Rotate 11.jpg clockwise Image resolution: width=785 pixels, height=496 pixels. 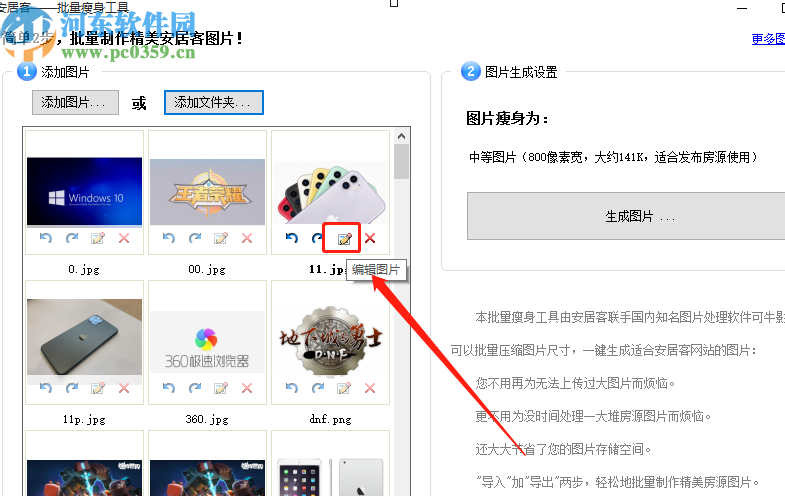317,238
